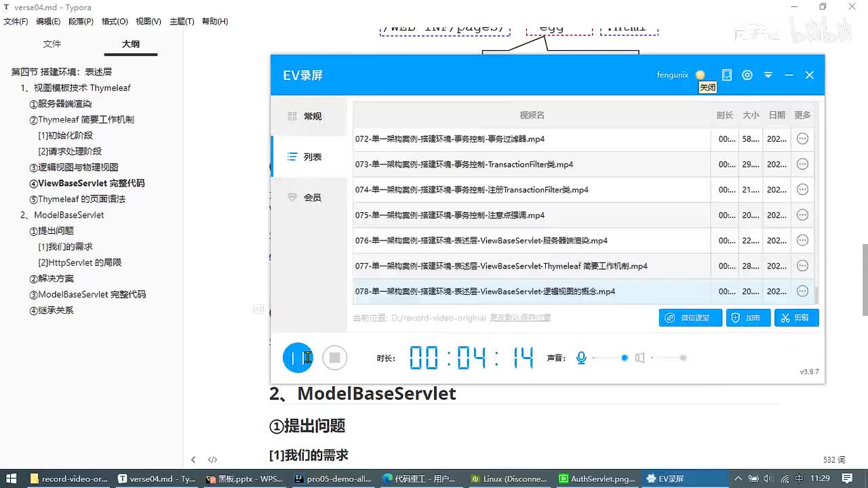Select video 073 TransactionFilter类.mp4 row
Image resolution: width=868 pixels, height=488 pixels.
583,164
